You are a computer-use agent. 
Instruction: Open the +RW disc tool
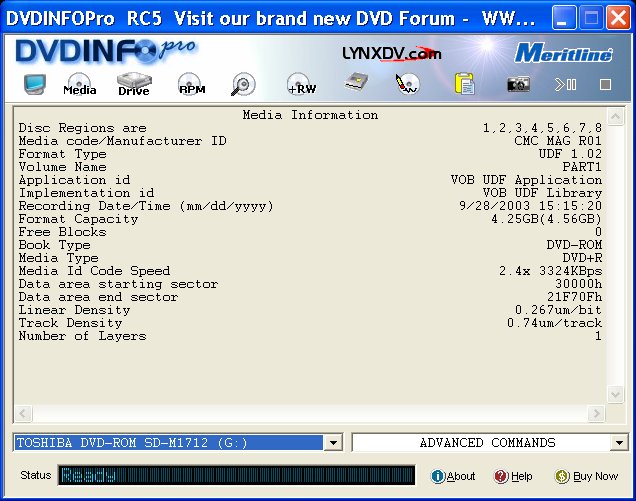[x=301, y=84]
